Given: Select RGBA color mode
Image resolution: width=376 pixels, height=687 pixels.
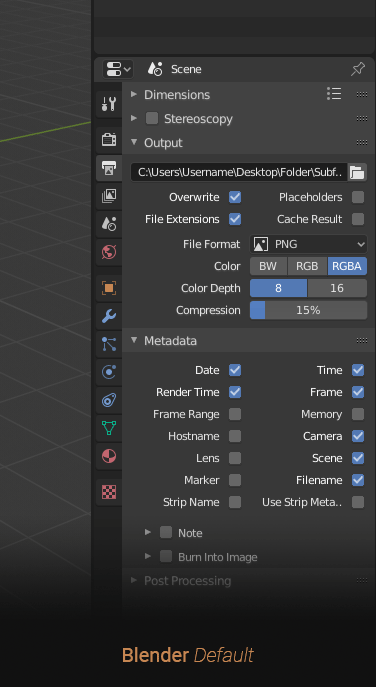Looking at the screenshot, I should pyautogui.click(x=347, y=266).
